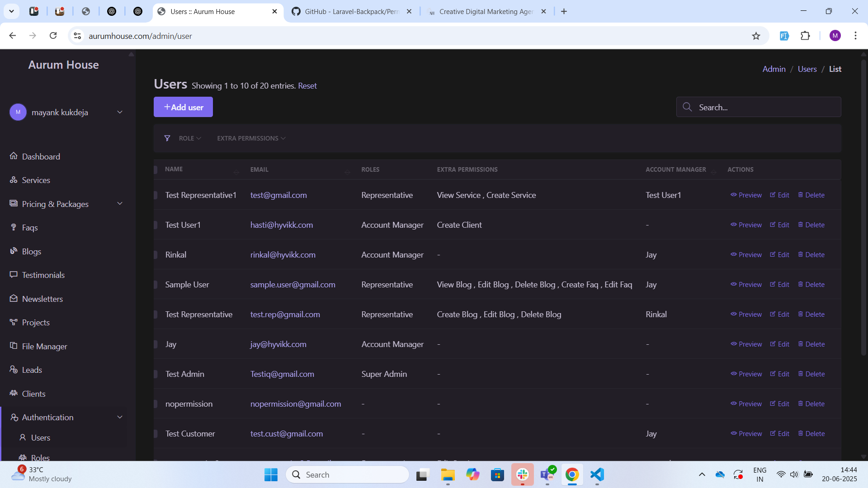Open the Chrome three-dot menu
The image size is (868, 488).
(855, 36)
